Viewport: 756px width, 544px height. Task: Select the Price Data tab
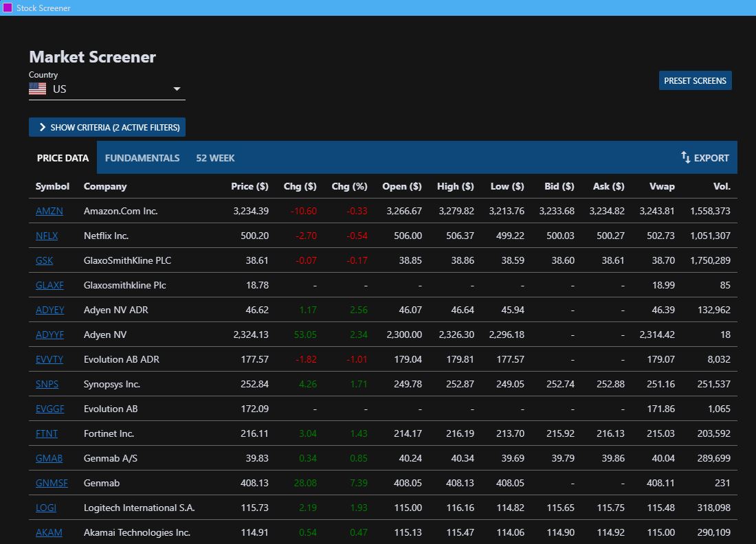(x=63, y=158)
